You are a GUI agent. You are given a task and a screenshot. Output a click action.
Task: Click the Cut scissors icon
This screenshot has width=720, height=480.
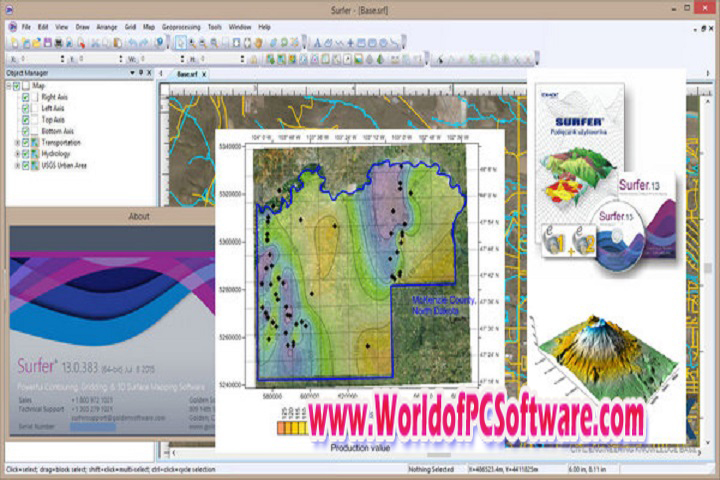click(x=95, y=43)
